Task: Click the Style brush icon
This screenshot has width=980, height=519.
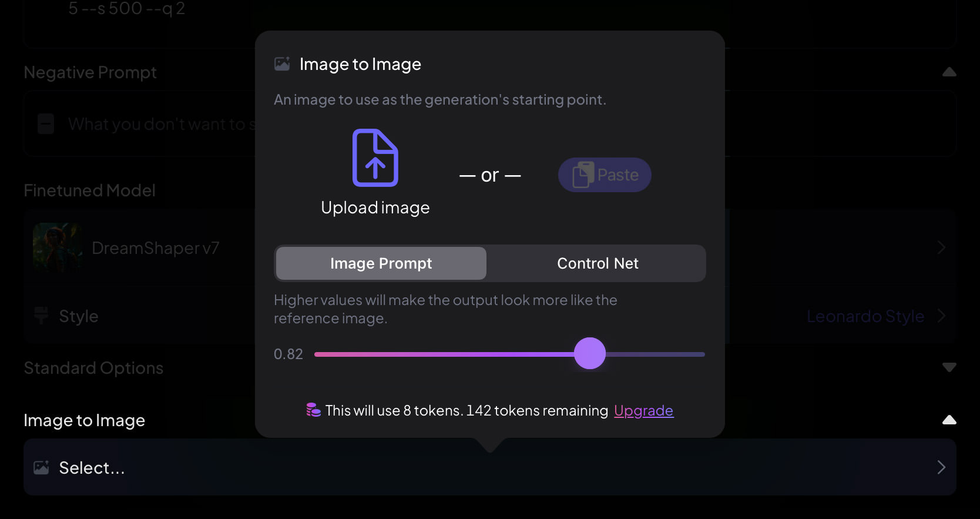Action: pyautogui.click(x=41, y=316)
